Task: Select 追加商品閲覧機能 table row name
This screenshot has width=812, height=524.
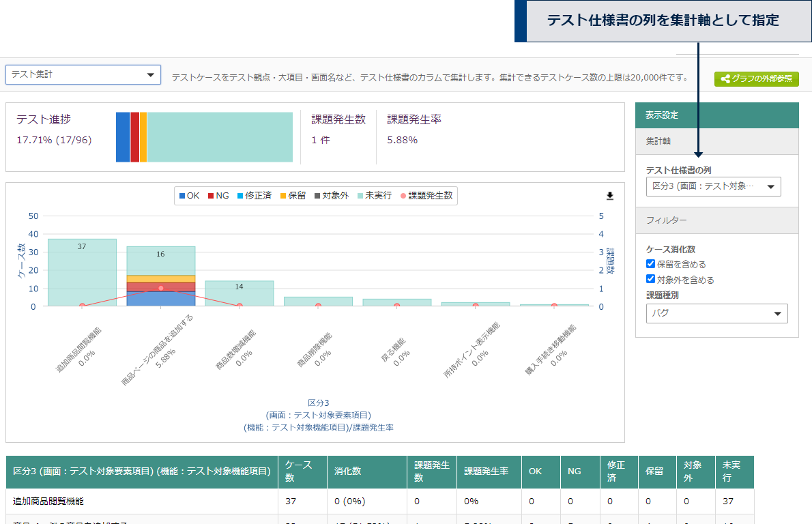Action: coord(48,501)
